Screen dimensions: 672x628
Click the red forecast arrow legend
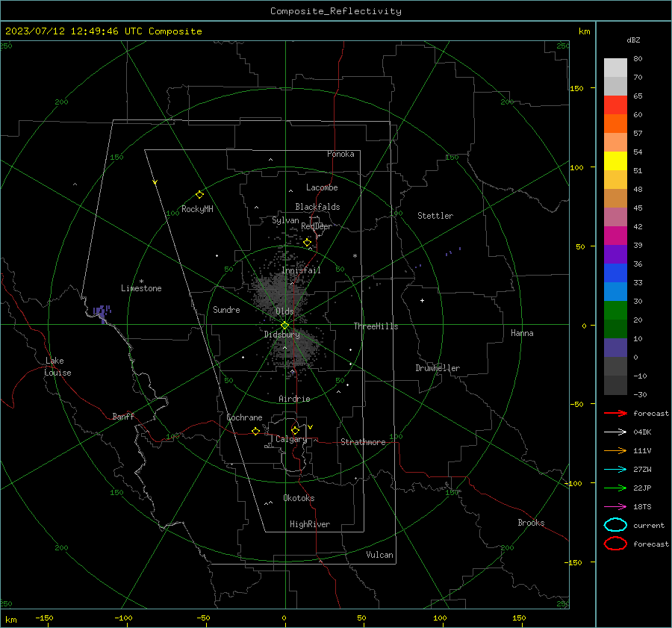615,413
